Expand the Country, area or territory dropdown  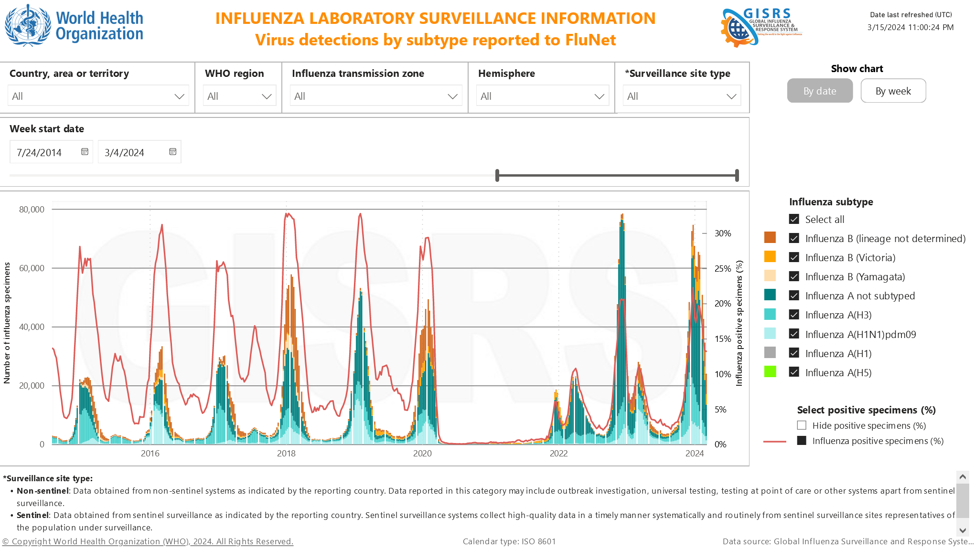pyautogui.click(x=179, y=96)
